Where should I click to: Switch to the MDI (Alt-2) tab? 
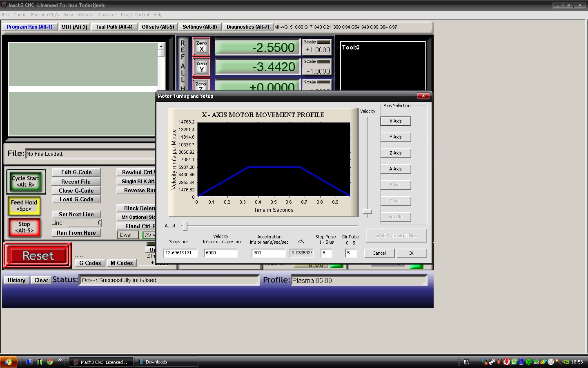coord(74,27)
